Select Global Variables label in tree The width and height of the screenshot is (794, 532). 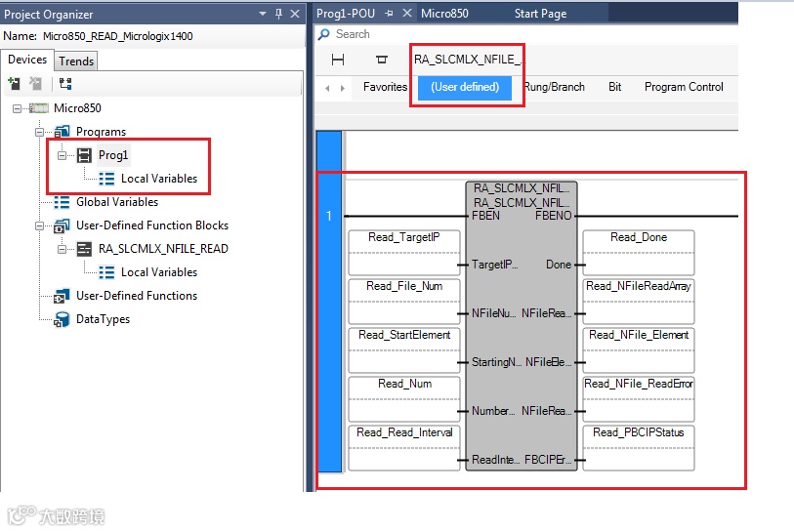[x=117, y=202]
